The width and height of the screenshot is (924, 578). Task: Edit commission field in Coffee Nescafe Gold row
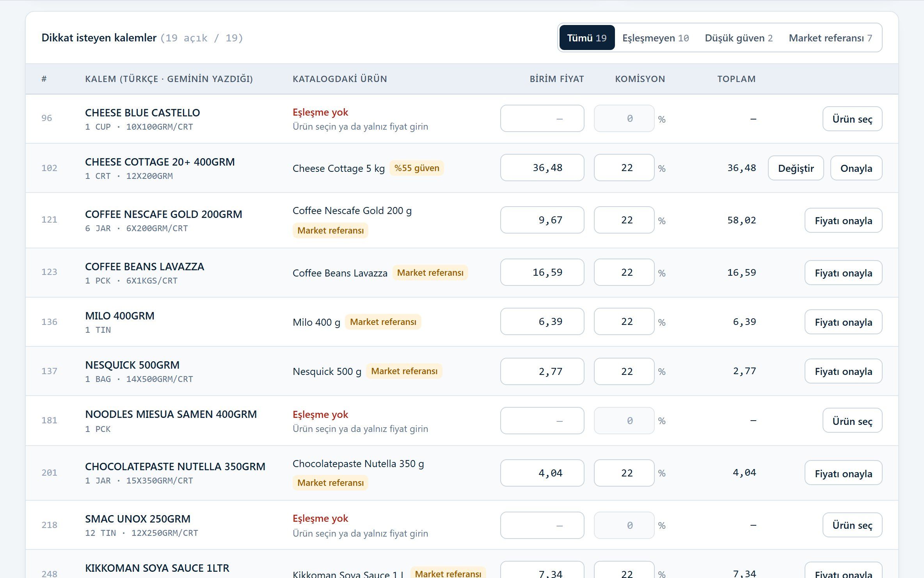pyautogui.click(x=624, y=220)
